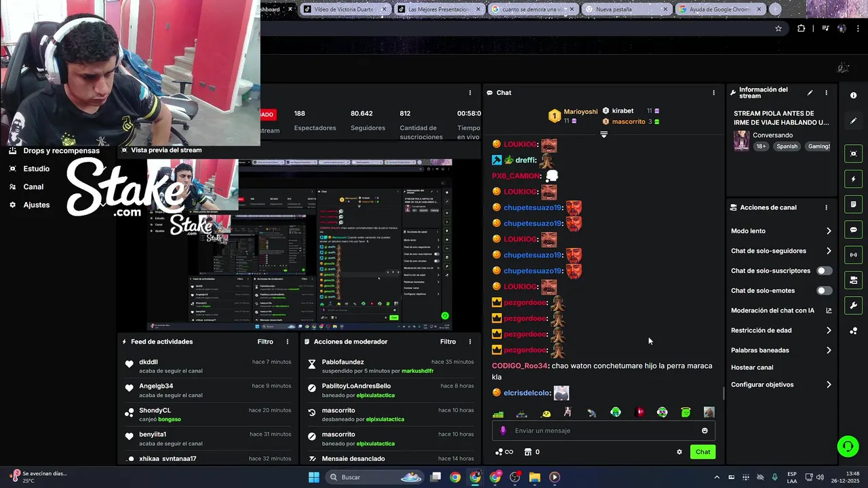Click username CODIGO_Roo34 in chat

[519, 366]
